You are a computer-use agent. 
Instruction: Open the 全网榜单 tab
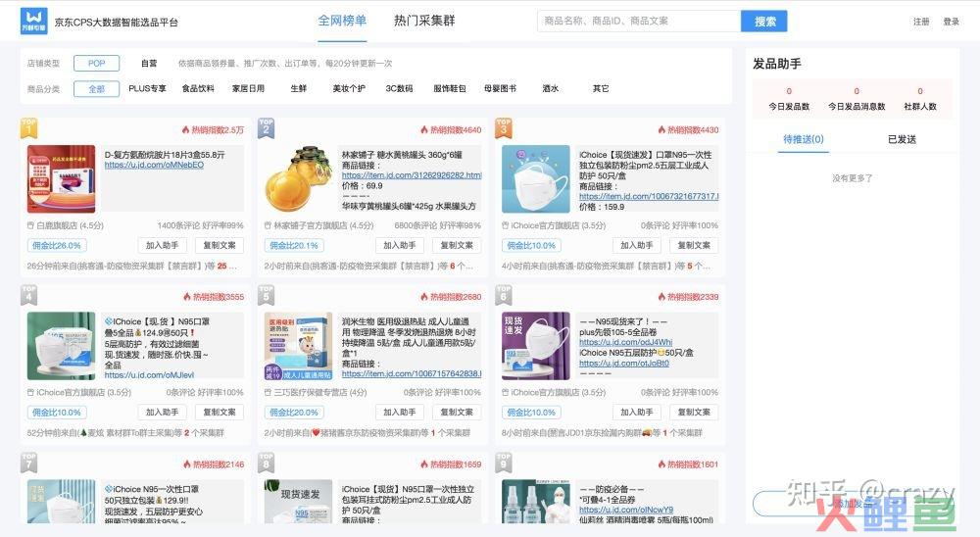point(342,21)
